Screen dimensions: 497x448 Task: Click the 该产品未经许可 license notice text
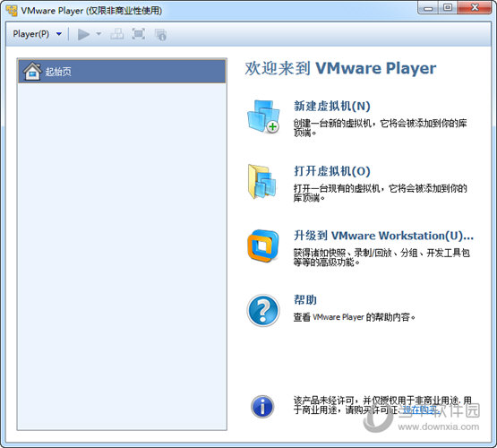382,405
